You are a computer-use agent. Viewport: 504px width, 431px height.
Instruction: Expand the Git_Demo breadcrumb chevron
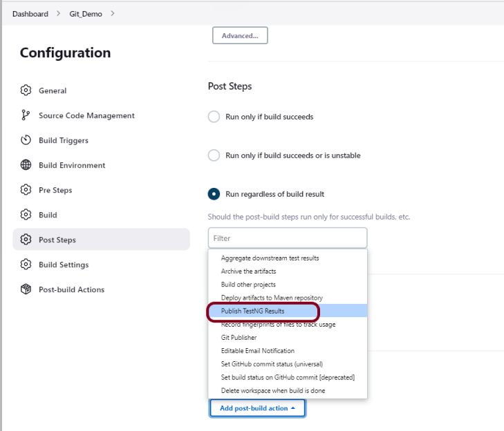pyautogui.click(x=113, y=14)
